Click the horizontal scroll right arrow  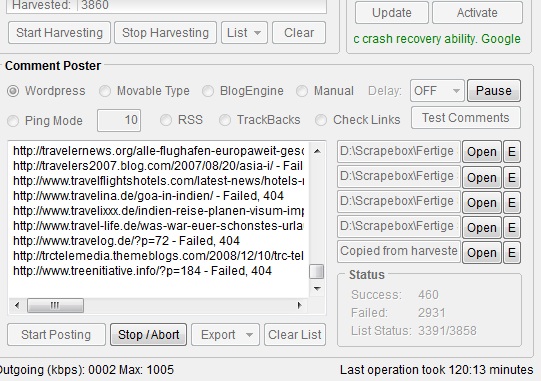click(299, 305)
